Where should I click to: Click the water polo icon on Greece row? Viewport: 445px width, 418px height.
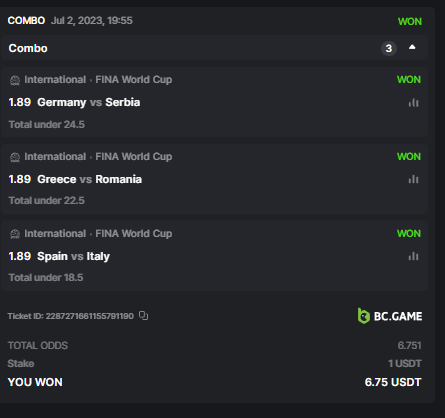tap(15, 157)
